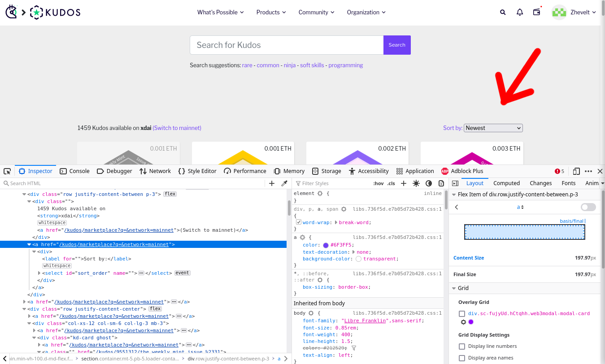Toggle light color scheme simulation
605x364 pixels.
(416, 183)
